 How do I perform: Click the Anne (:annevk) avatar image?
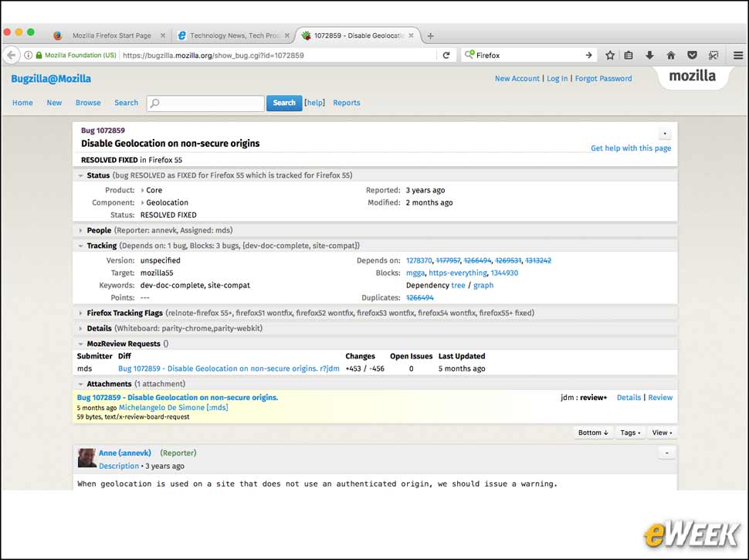click(x=87, y=458)
